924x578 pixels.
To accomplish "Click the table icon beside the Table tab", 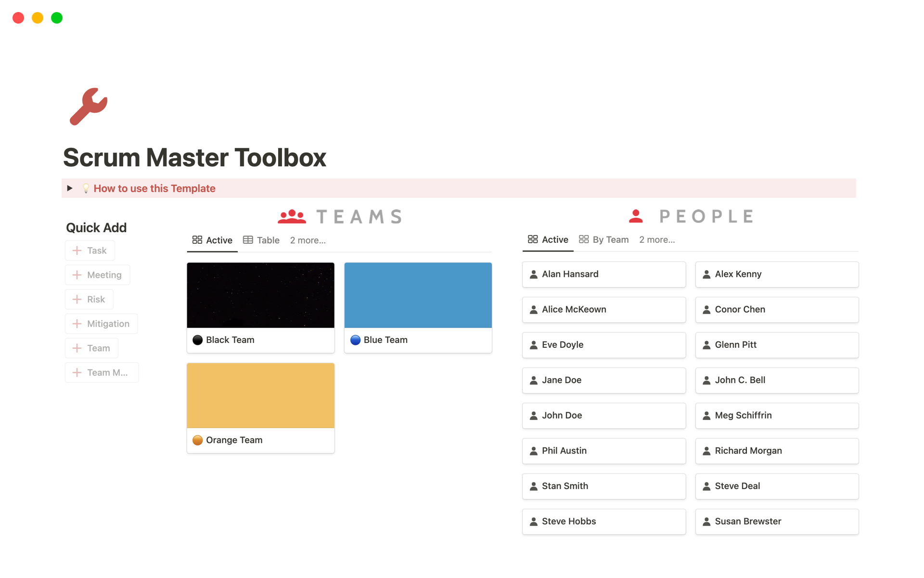I will coord(248,240).
